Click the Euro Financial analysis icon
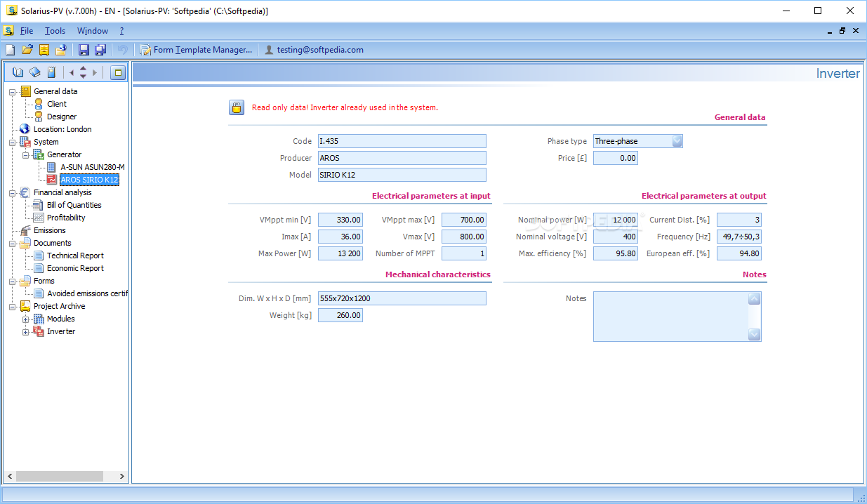 (25, 192)
